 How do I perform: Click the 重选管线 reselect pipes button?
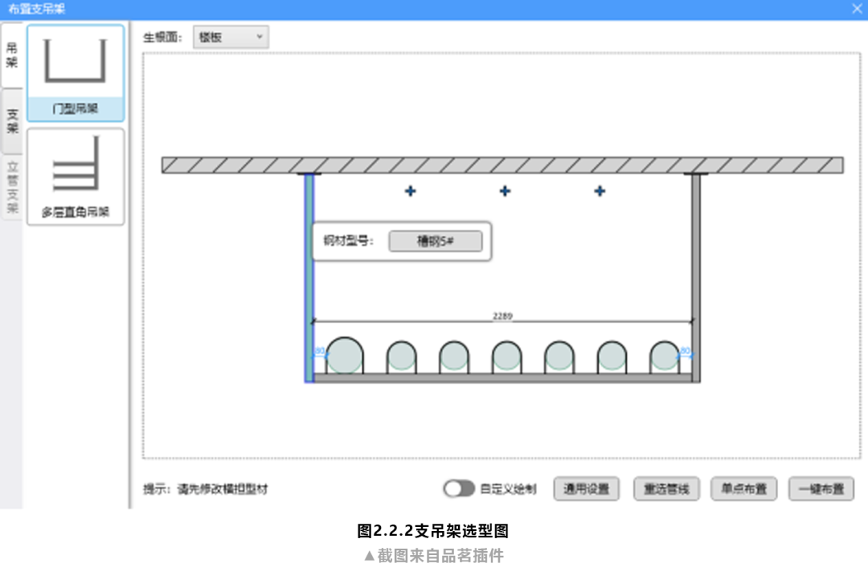tap(665, 488)
